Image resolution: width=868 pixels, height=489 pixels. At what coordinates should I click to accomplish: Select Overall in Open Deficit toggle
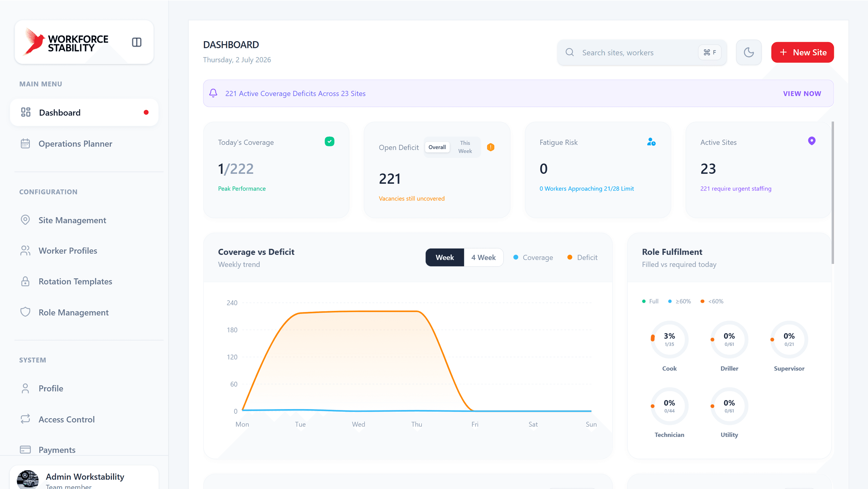[x=437, y=147]
